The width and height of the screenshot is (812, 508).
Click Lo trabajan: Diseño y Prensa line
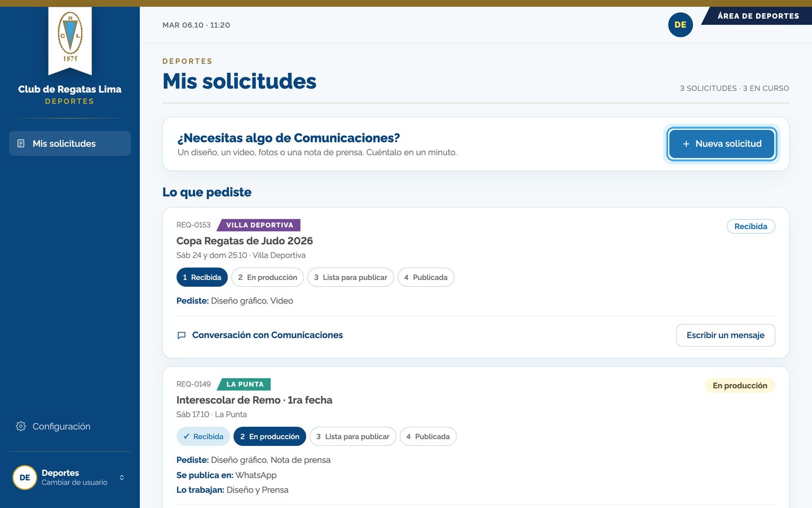[232, 490]
